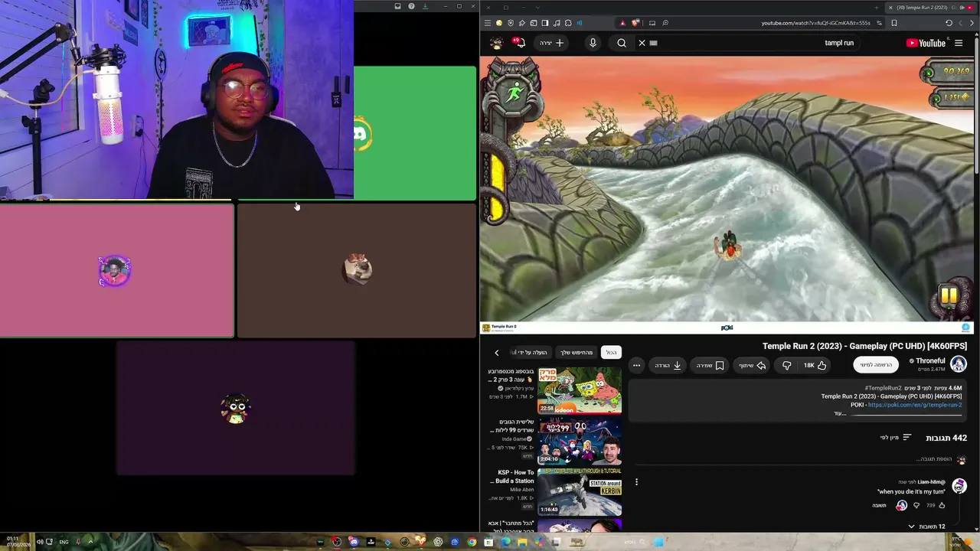
Task: Select the 'All' chip in recommendations
Action: pos(611,353)
